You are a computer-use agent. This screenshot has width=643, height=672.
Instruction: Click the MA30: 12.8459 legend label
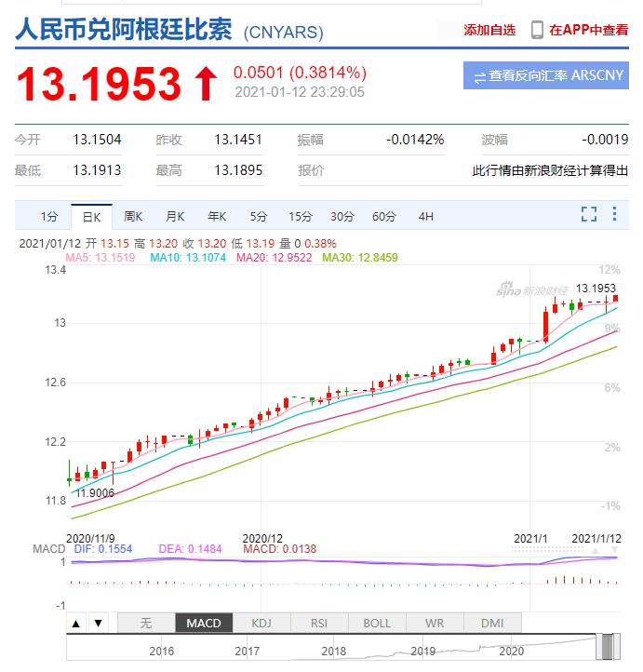click(x=360, y=258)
